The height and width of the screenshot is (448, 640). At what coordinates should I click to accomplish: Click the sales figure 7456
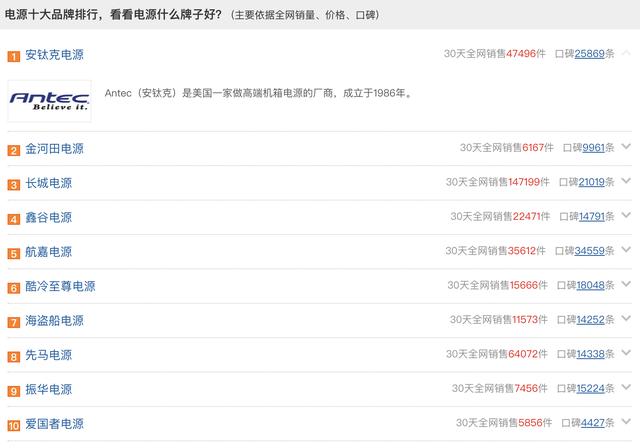coord(526,388)
